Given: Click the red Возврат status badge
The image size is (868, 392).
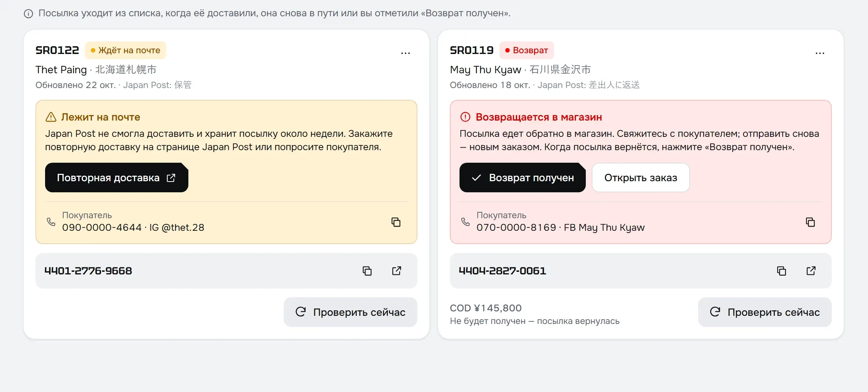Looking at the screenshot, I should [x=527, y=50].
